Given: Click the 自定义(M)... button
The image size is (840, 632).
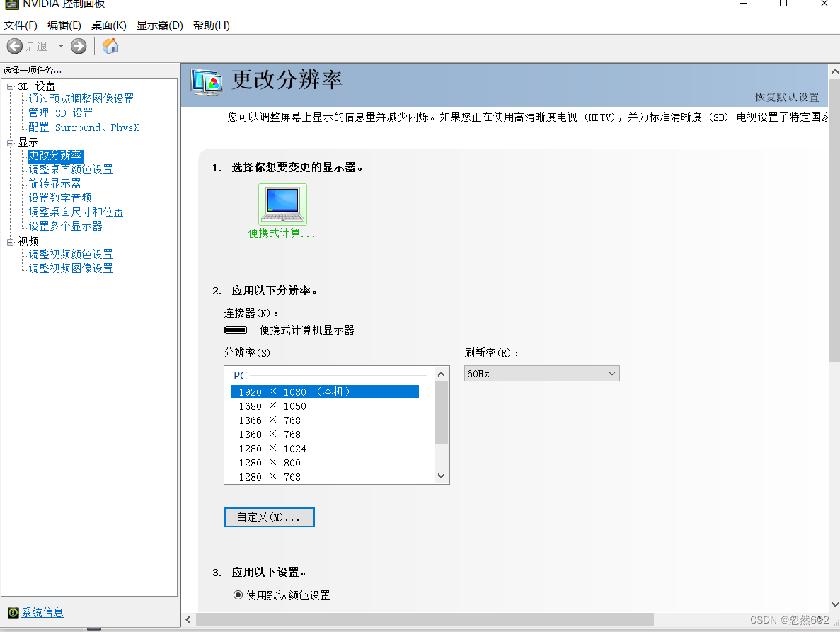Looking at the screenshot, I should pos(269,517).
